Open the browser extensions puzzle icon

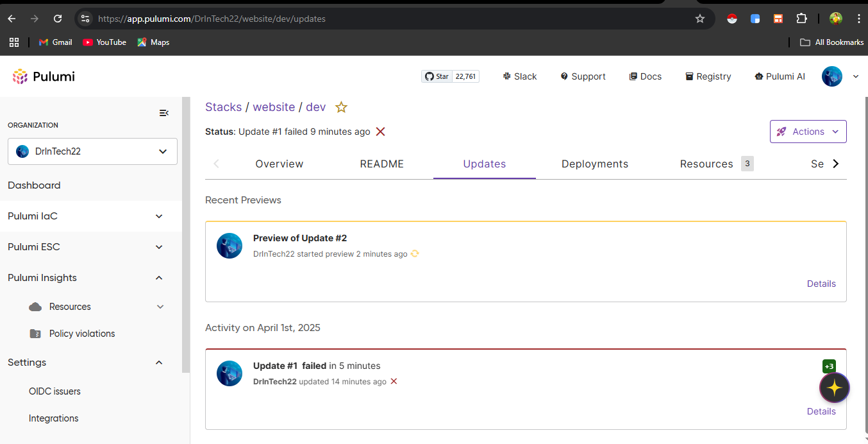pyautogui.click(x=801, y=19)
